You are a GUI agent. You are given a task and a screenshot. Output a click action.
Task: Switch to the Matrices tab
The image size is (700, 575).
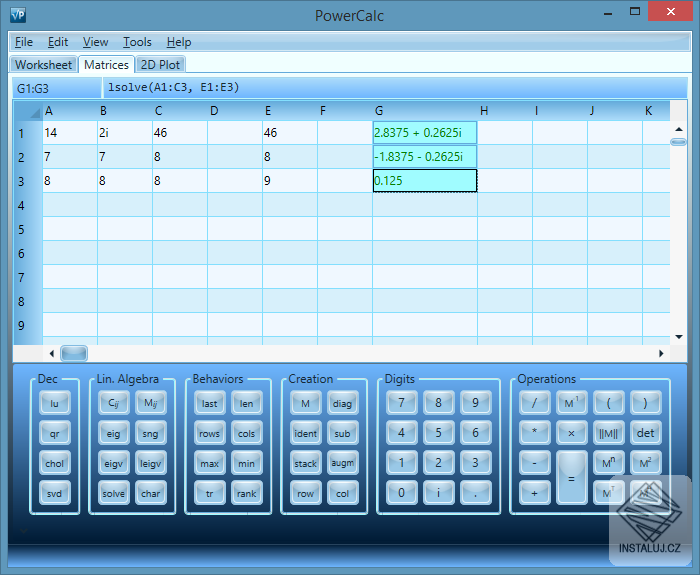106,65
